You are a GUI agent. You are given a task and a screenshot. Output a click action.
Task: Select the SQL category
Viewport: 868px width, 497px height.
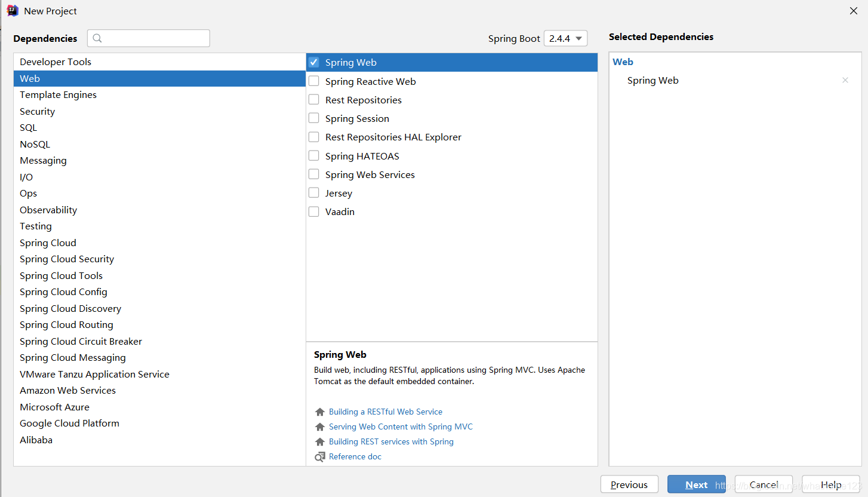(x=159, y=128)
